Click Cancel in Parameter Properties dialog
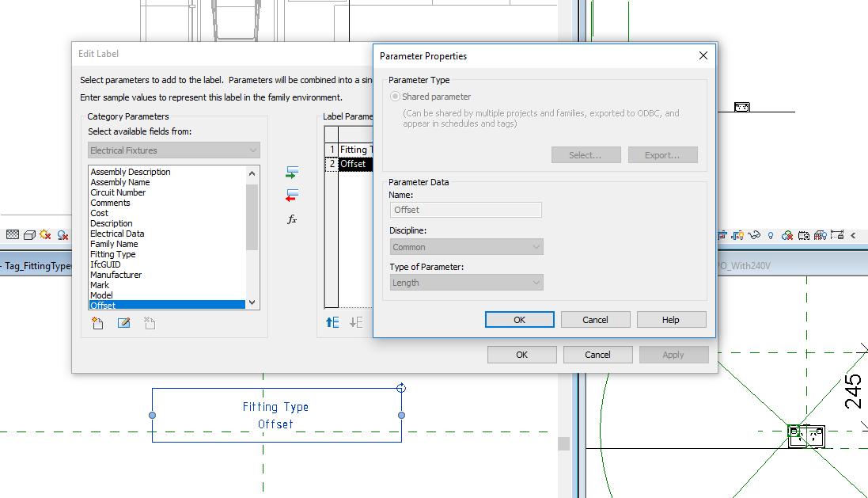This screenshot has width=868, height=498. 595,320
